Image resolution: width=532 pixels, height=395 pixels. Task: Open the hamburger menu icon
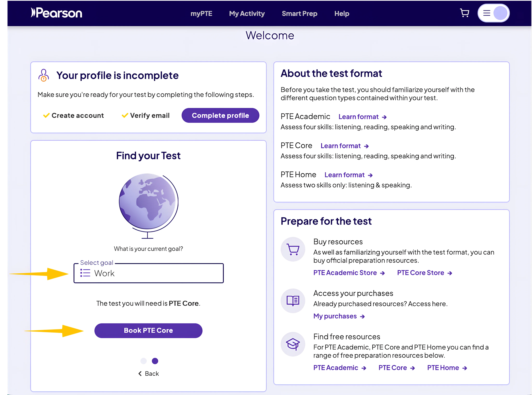click(487, 13)
